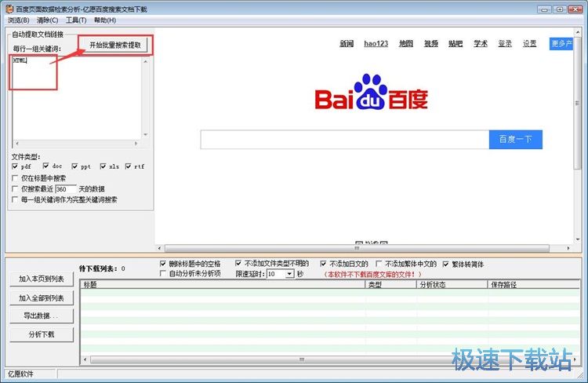Open Baidu 学术 link
Image resolution: width=588 pixels, height=383 pixels.
point(481,43)
